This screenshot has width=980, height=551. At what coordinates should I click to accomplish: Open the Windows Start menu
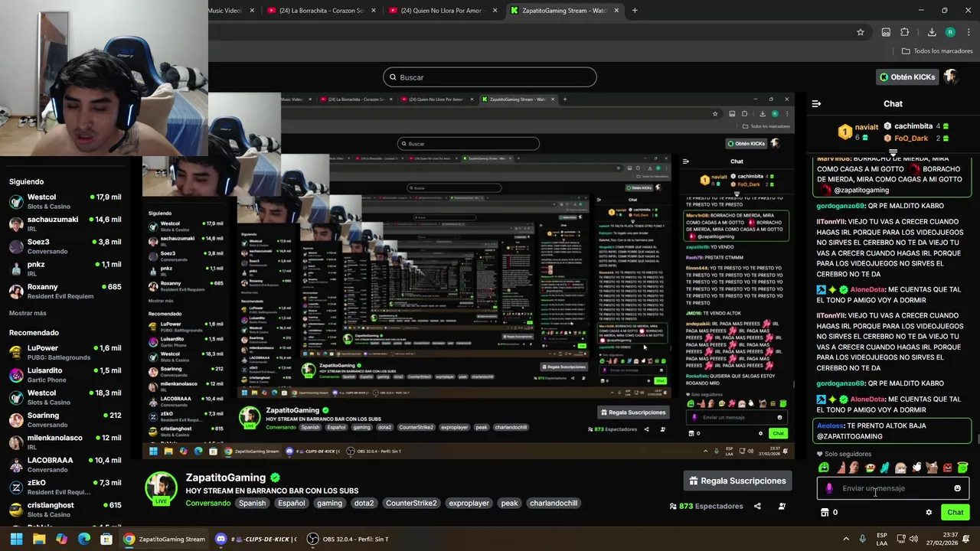click(16, 539)
